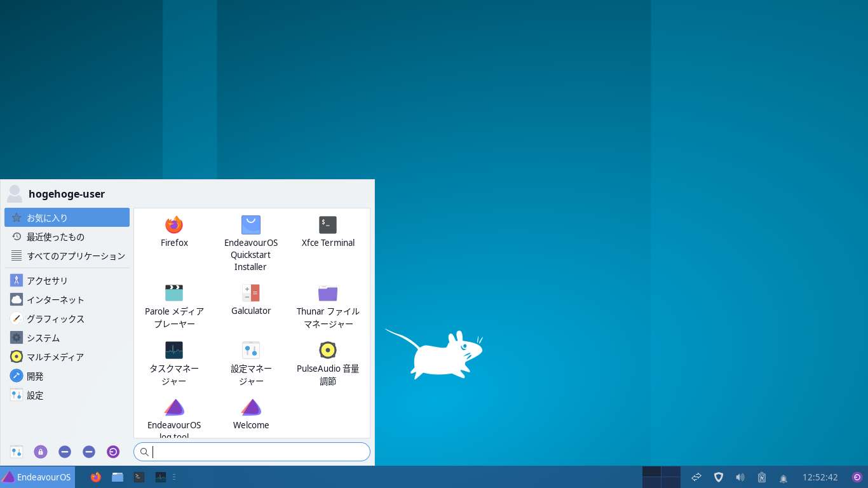Show すべてのアプリケーション
Image resolution: width=868 pixels, height=488 pixels.
[x=67, y=255]
